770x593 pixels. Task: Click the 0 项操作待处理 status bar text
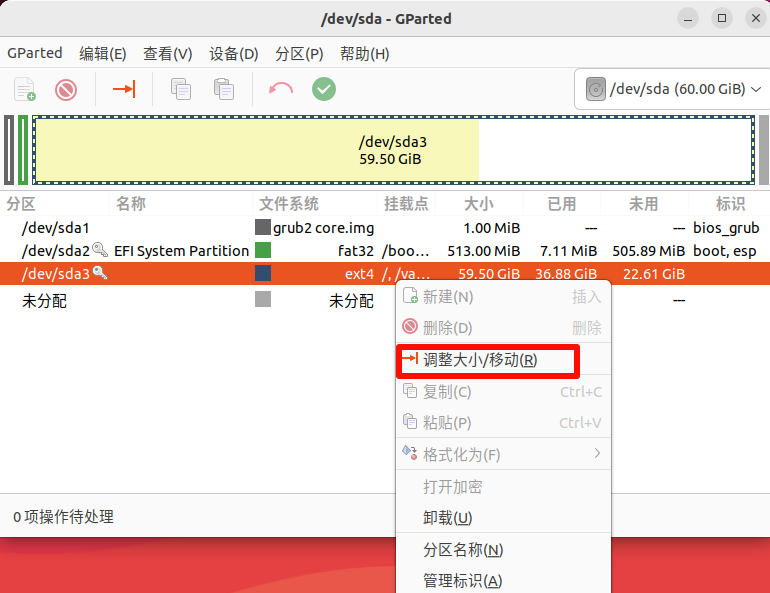tap(63, 517)
